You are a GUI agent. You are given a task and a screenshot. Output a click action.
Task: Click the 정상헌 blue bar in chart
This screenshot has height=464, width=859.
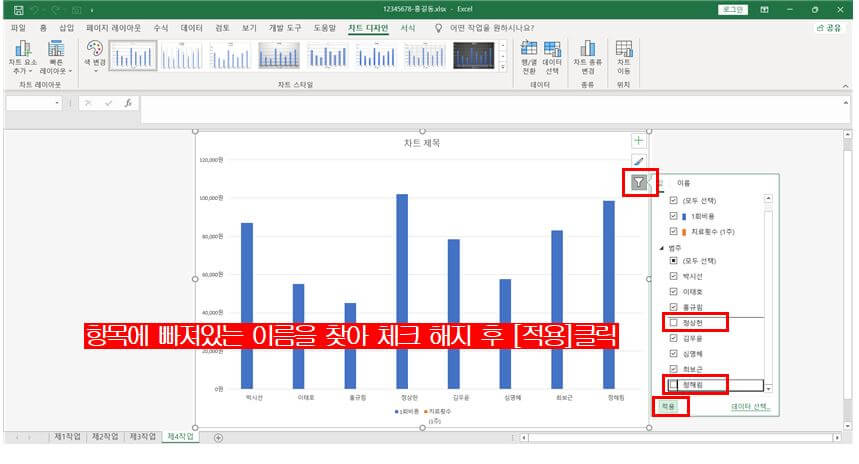click(x=402, y=291)
